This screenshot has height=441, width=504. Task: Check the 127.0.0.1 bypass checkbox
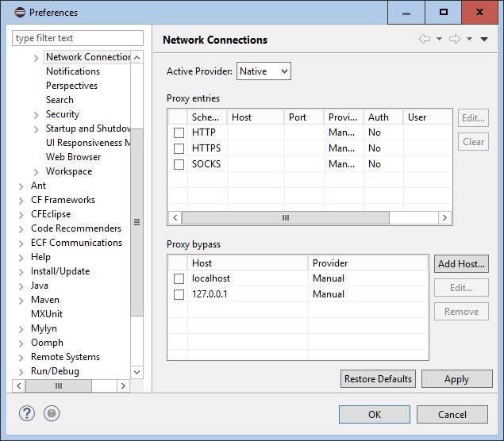[x=179, y=294]
